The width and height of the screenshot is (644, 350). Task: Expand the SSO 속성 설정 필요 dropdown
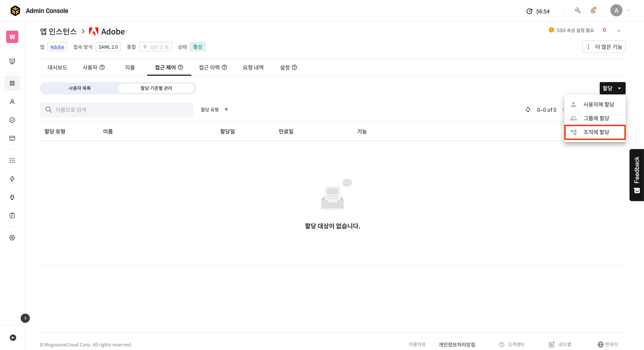click(619, 31)
